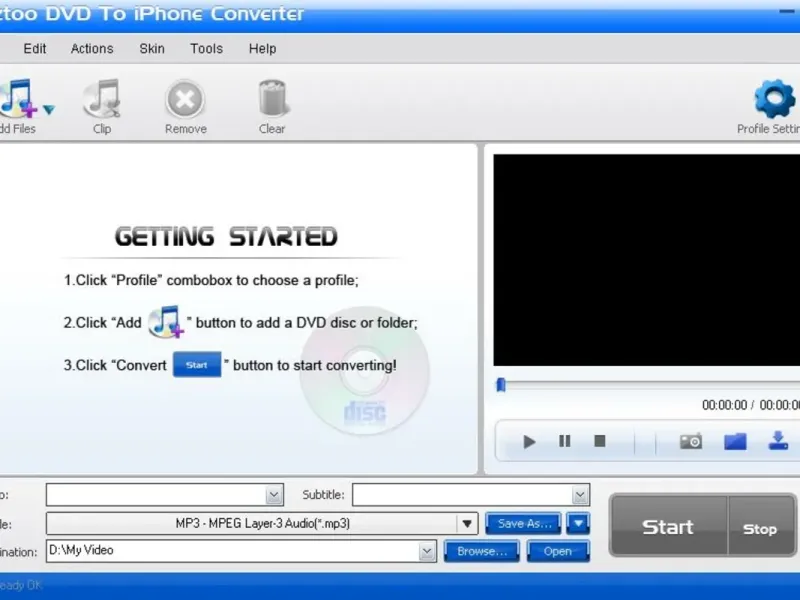The width and height of the screenshot is (800, 600).
Task: Click the preview seek slider handle
Action: 501,385
